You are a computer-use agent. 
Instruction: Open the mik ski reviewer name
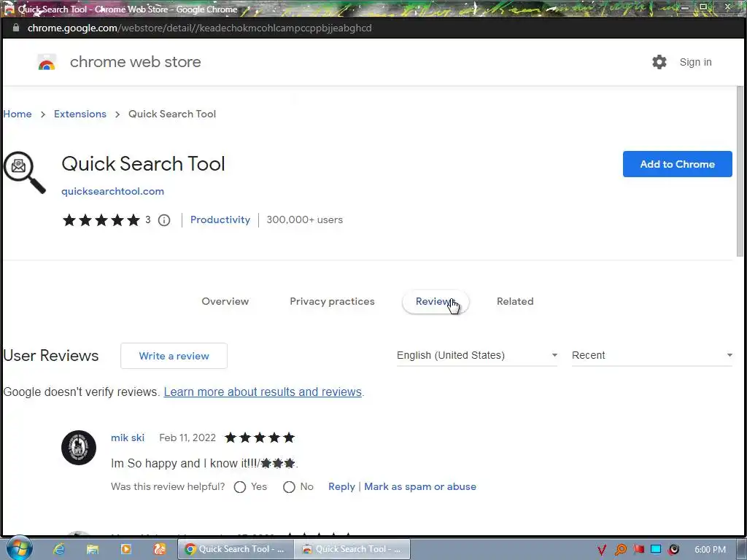[128, 437]
